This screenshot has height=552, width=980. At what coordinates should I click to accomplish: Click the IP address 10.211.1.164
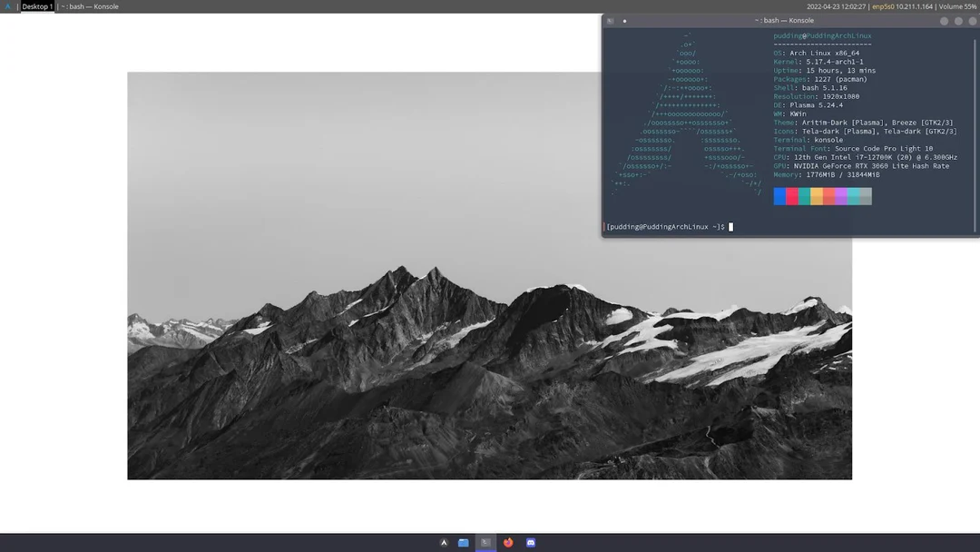915,6
